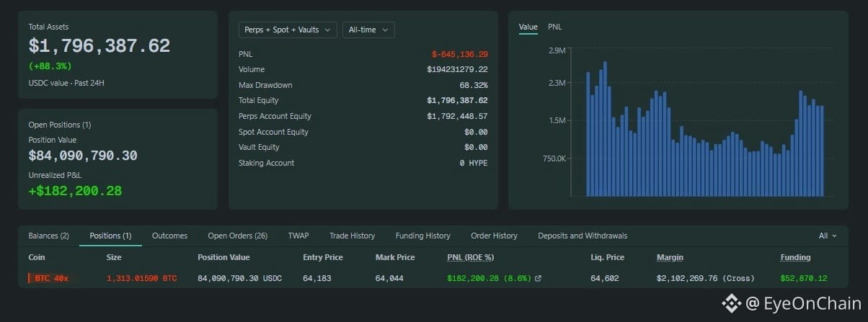Click the mark price 64,044
The image size is (868, 322).
[389, 278]
